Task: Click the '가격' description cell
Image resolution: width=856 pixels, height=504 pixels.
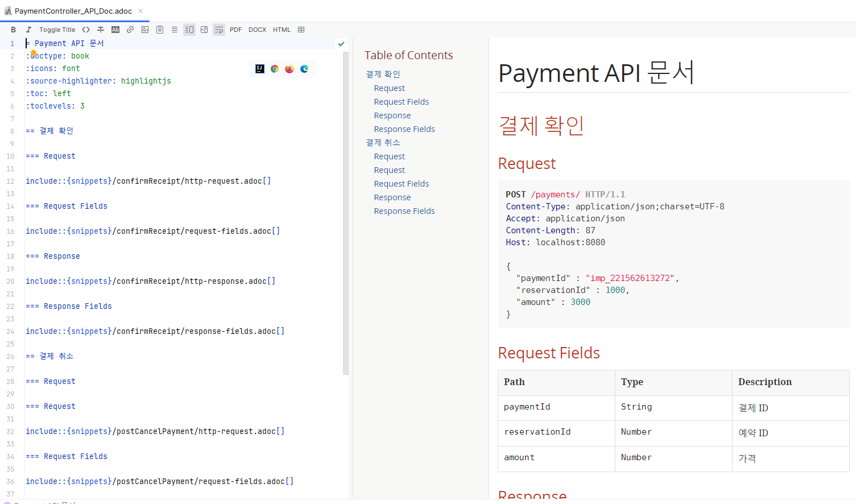Action: click(791, 458)
